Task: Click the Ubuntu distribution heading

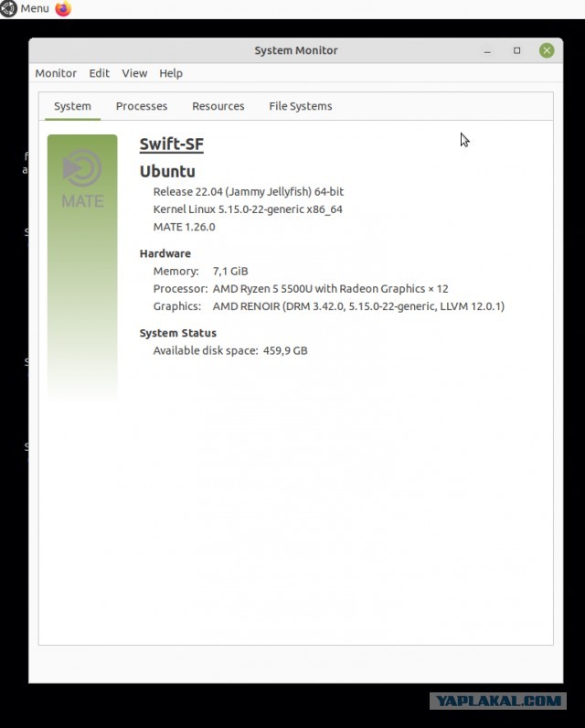Action: (x=167, y=171)
